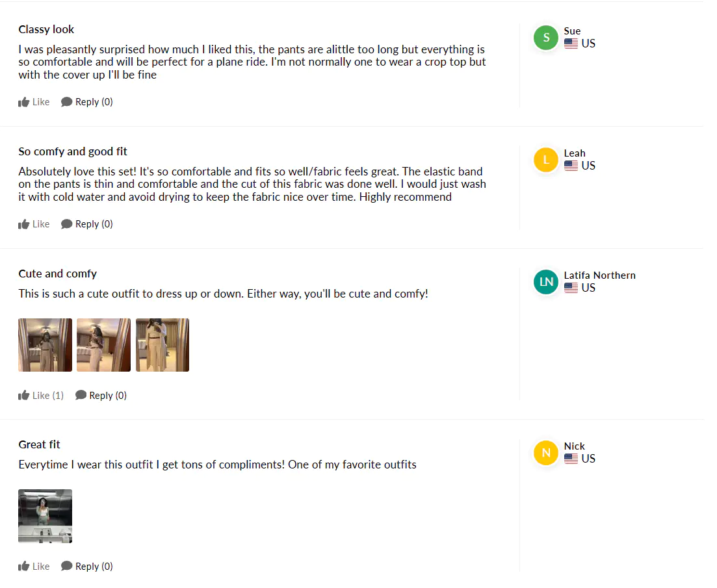
Task: Open first photo in Latifa's review
Action: click(x=45, y=345)
